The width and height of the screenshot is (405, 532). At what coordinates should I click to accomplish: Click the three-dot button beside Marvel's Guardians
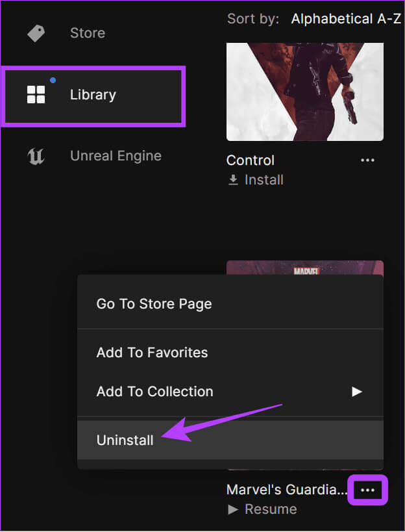click(x=367, y=490)
